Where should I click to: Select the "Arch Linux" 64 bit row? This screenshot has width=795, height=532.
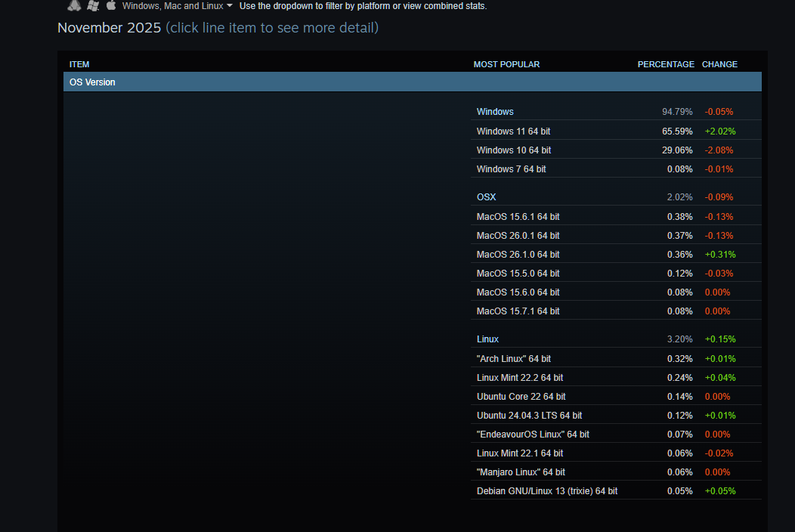tap(615, 358)
